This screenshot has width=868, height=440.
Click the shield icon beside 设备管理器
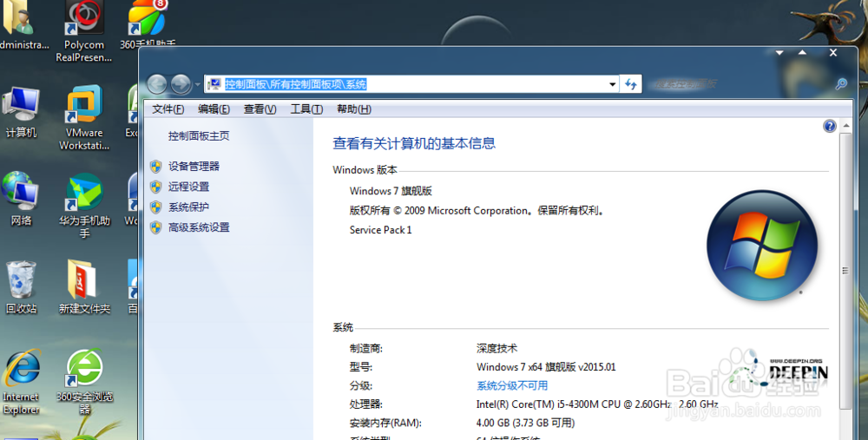click(156, 166)
